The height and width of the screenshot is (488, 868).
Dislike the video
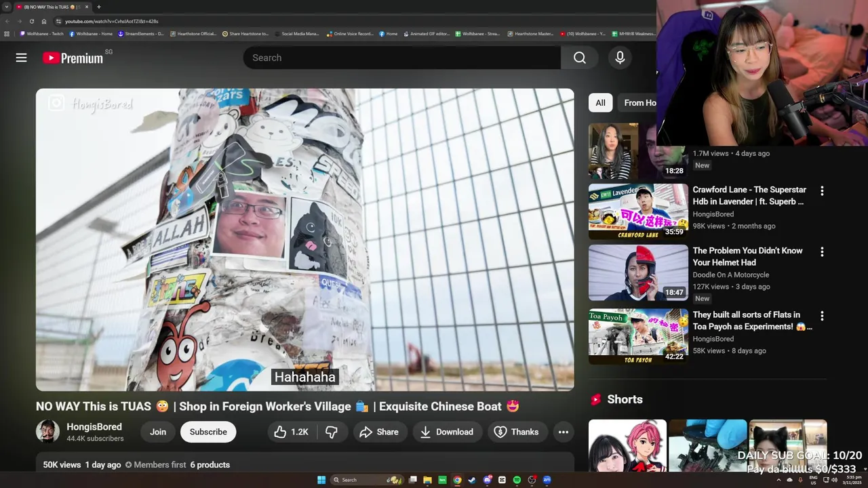click(332, 432)
